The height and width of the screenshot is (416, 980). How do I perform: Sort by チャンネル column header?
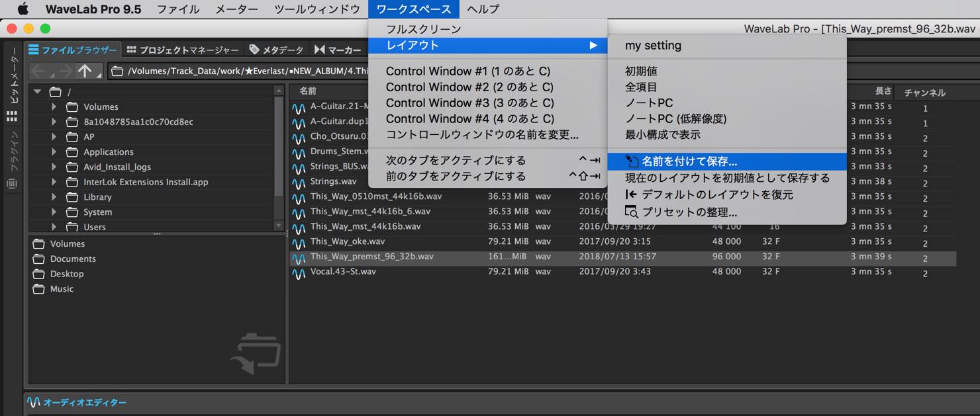click(924, 93)
